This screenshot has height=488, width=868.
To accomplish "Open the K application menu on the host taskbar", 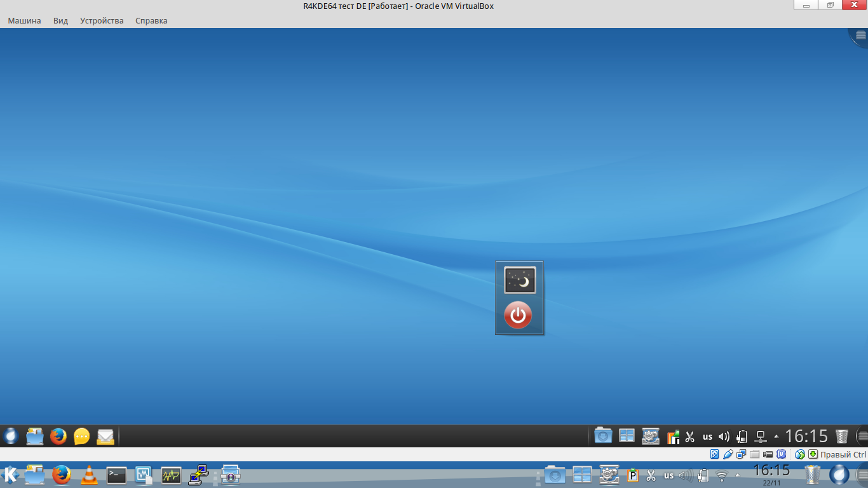I will coord(10,475).
